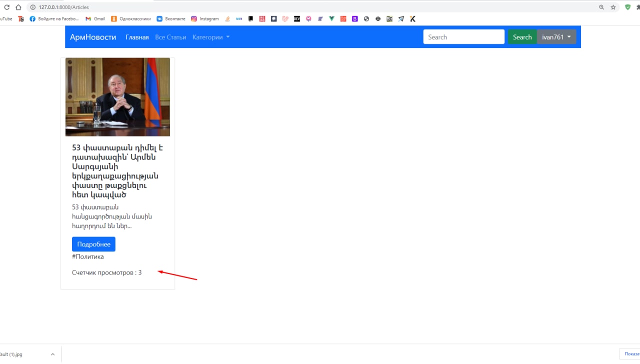Open the Instagram bookmark
640x364 pixels.
click(x=205, y=19)
